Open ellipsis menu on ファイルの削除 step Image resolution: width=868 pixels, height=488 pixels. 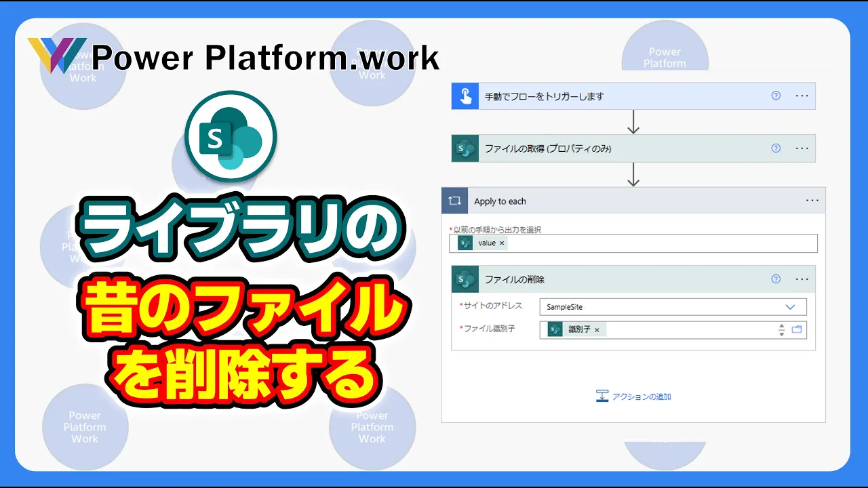coord(802,279)
